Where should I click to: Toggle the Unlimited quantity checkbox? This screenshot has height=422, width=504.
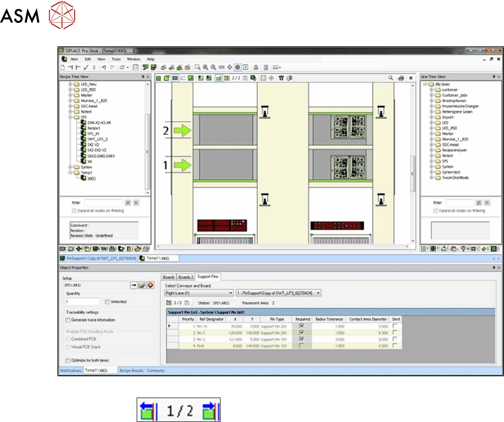[x=107, y=302]
